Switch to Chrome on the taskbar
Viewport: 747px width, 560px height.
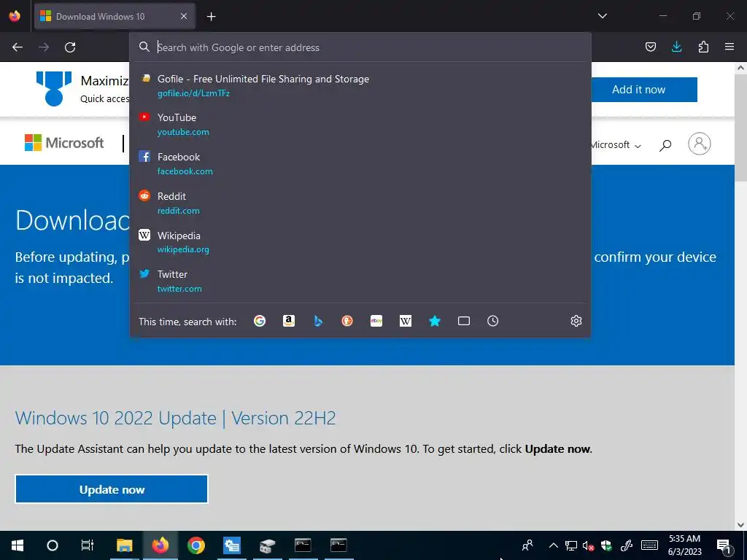196,545
